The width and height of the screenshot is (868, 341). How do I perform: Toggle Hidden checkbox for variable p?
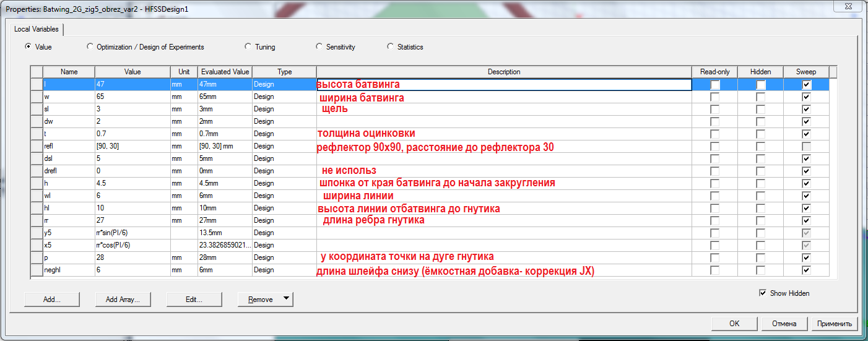[x=761, y=258]
